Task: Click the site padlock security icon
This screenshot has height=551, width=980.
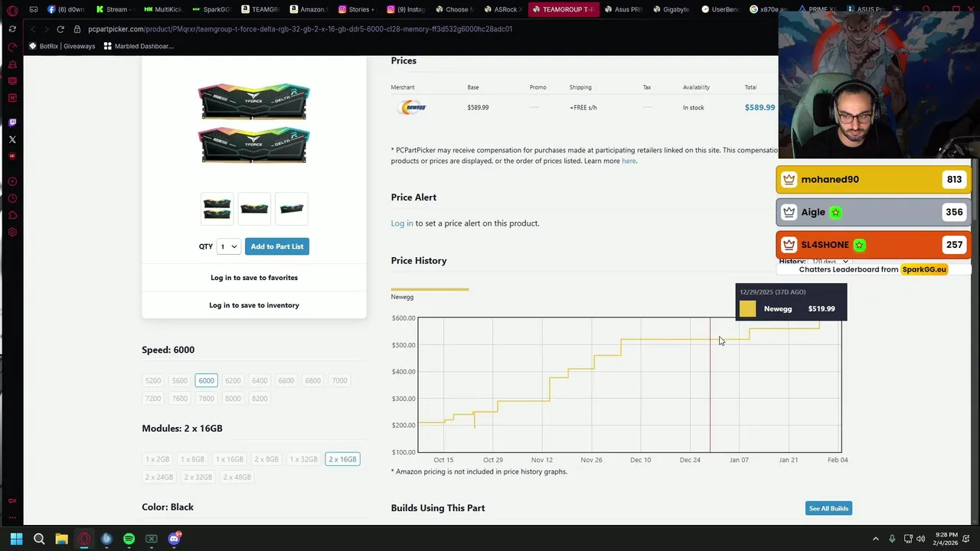Action: (x=77, y=29)
